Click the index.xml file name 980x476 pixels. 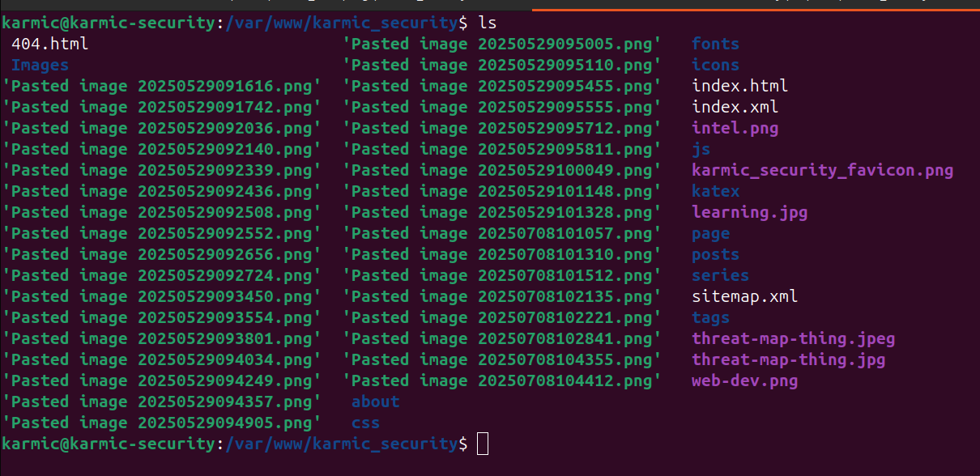point(735,107)
